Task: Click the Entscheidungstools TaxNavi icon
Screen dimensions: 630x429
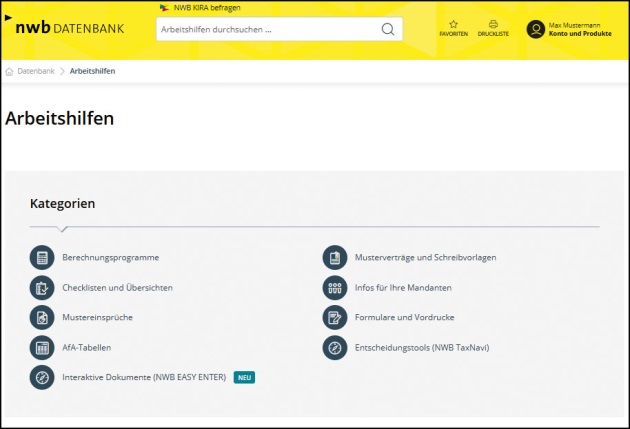Action: (x=334, y=348)
